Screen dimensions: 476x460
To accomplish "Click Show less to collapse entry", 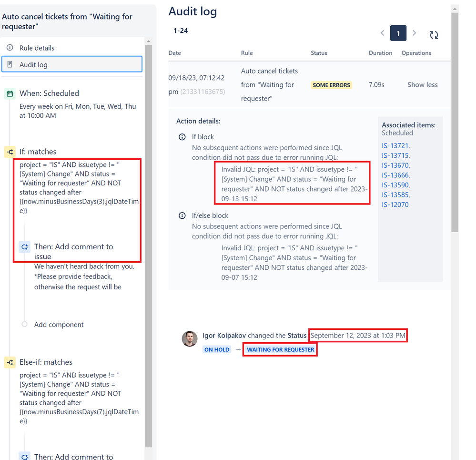I will tap(422, 85).
